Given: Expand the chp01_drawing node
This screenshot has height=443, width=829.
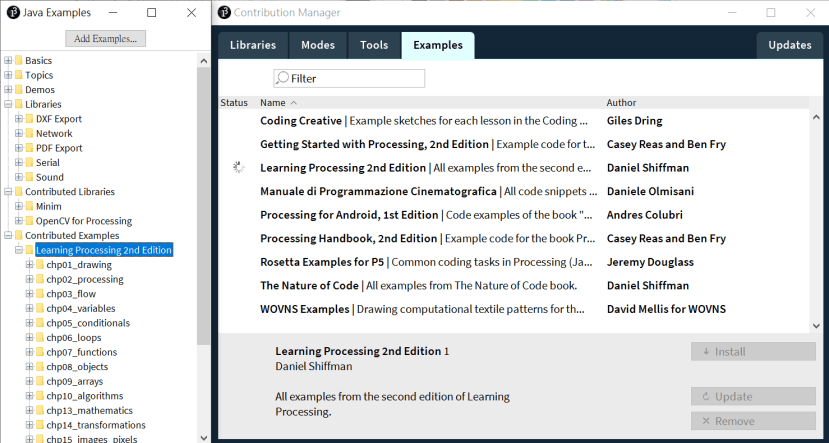Looking at the screenshot, I should 29,264.
